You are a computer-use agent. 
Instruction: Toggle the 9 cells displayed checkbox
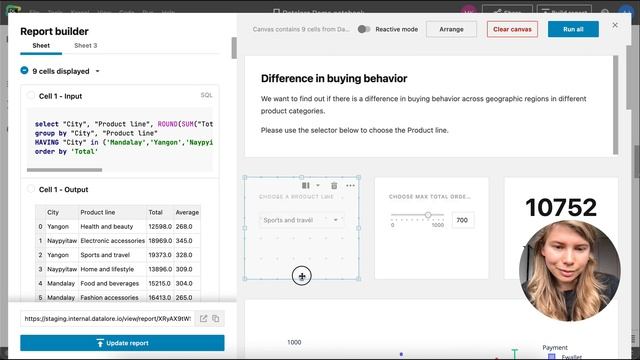point(24,71)
